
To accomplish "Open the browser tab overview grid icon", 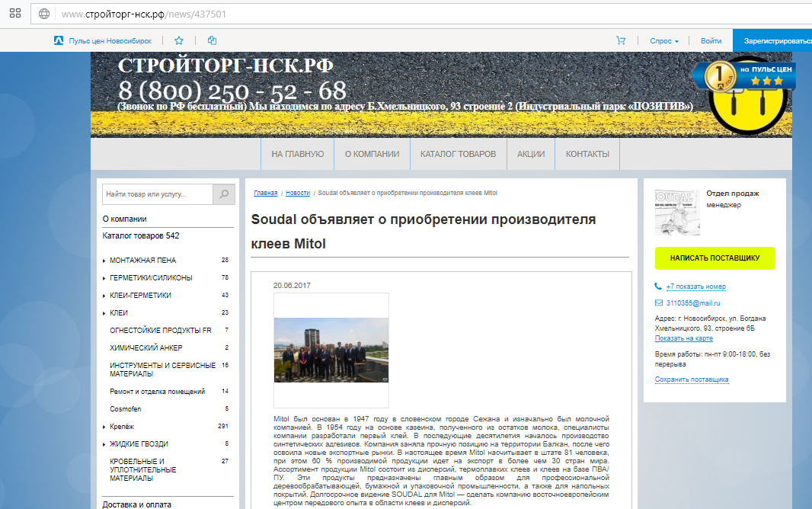I will point(15,14).
